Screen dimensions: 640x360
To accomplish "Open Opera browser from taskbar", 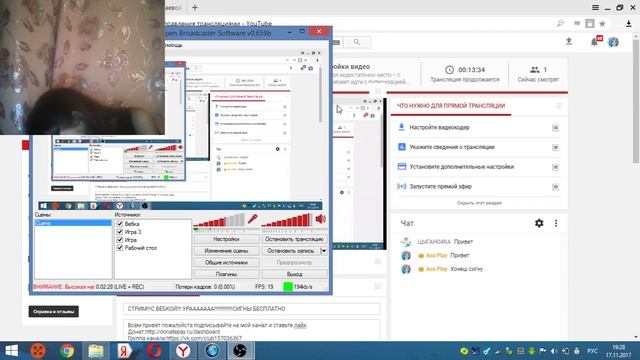I will [x=154, y=351].
